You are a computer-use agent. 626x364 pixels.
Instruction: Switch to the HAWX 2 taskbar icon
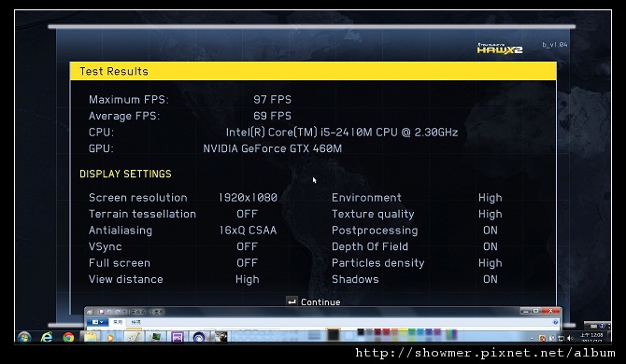pyautogui.click(x=221, y=337)
